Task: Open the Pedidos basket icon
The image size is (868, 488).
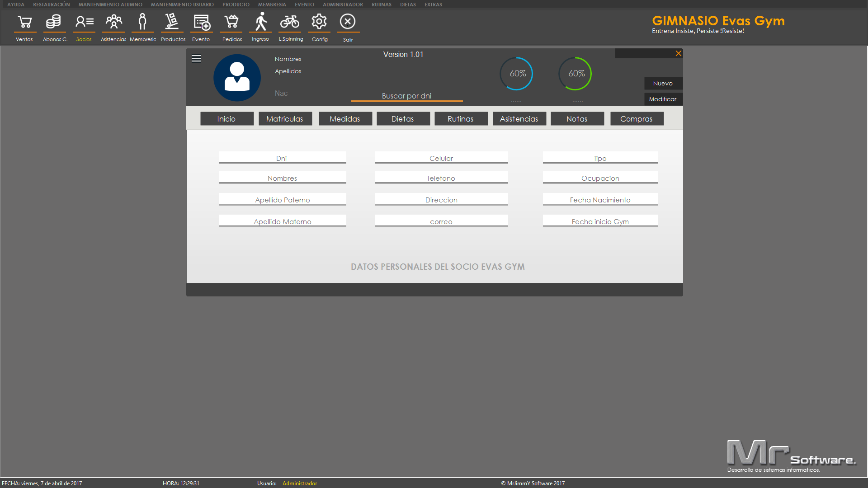Action: (231, 22)
